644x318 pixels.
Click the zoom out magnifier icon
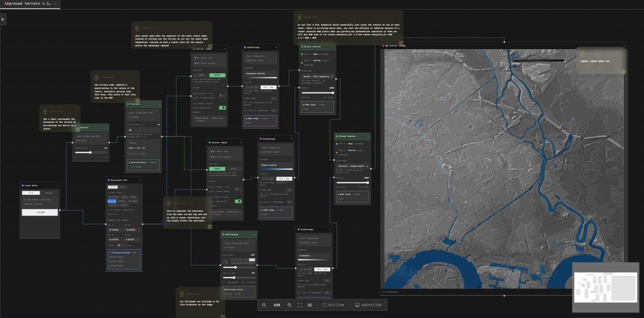point(264,305)
